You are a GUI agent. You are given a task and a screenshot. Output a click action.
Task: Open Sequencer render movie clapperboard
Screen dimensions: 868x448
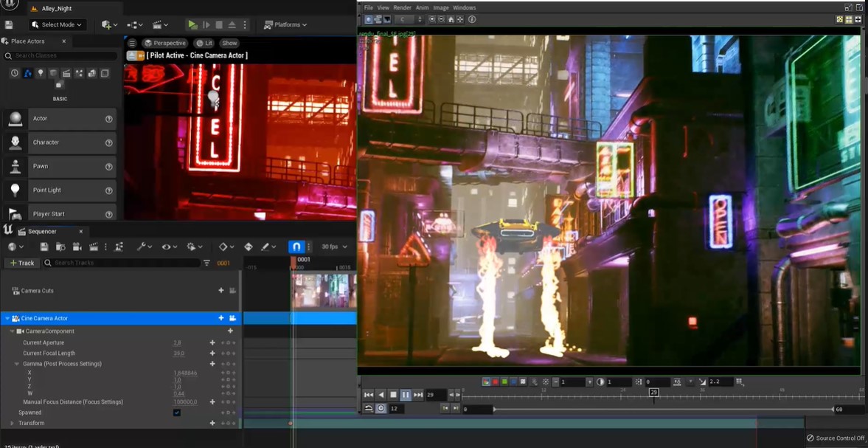(x=94, y=247)
